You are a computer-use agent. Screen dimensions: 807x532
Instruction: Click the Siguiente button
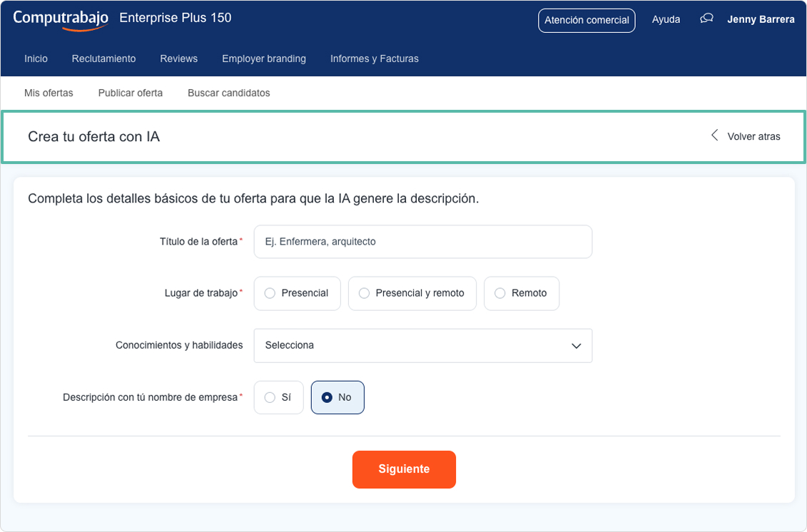click(404, 469)
